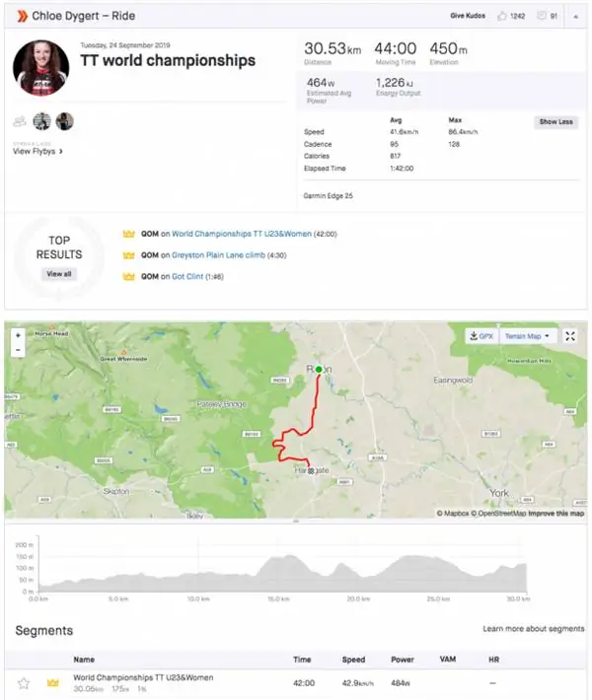The image size is (592, 700).
Task: Click the Strava chevron logo
Action: pos(22,17)
